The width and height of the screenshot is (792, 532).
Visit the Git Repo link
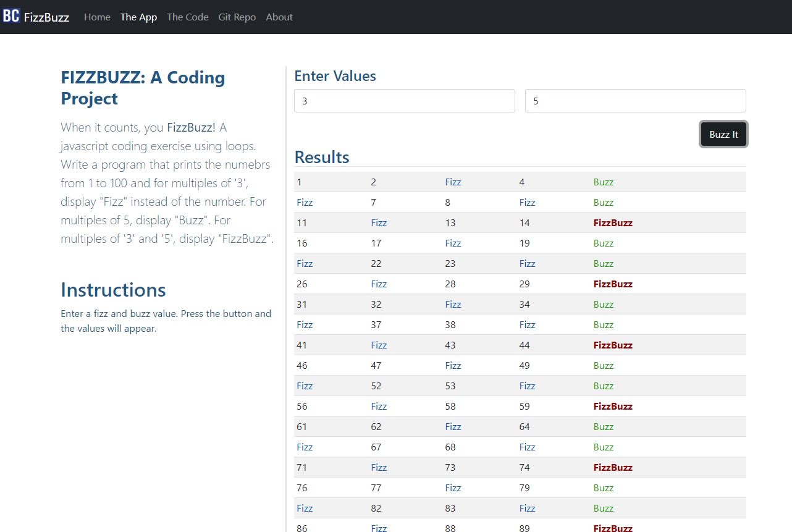click(237, 17)
